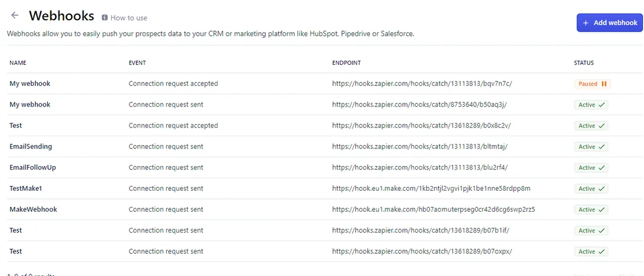Click Active status badge in EmailFollowUp row
The width and height of the screenshot is (644, 276).
(591, 167)
